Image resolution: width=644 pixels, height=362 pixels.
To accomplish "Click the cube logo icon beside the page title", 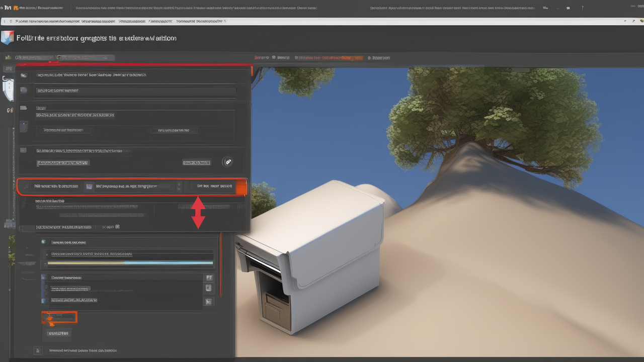I will [7, 38].
